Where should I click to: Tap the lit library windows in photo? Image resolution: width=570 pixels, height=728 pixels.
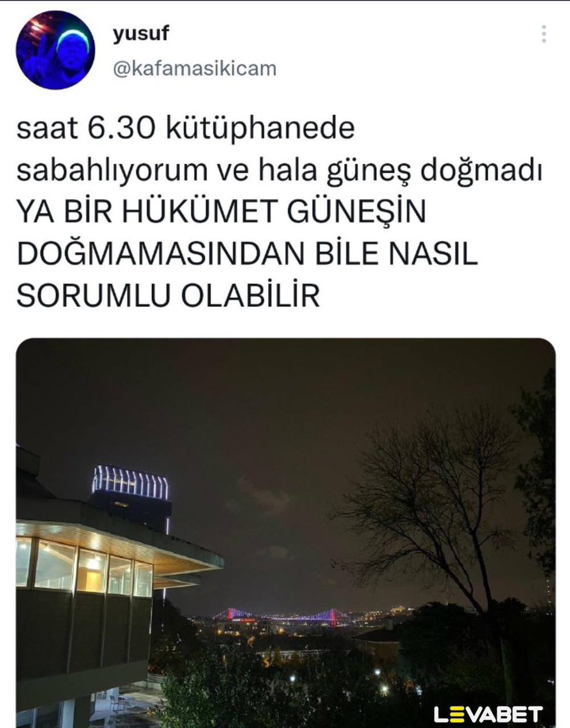(84, 566)
